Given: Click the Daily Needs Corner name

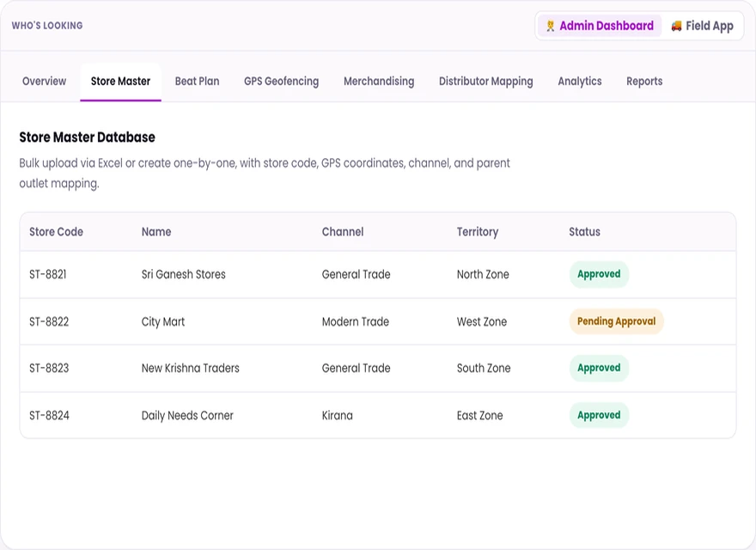Looking at the screenshot, I should pyautogui.click(x=187, y=415).
